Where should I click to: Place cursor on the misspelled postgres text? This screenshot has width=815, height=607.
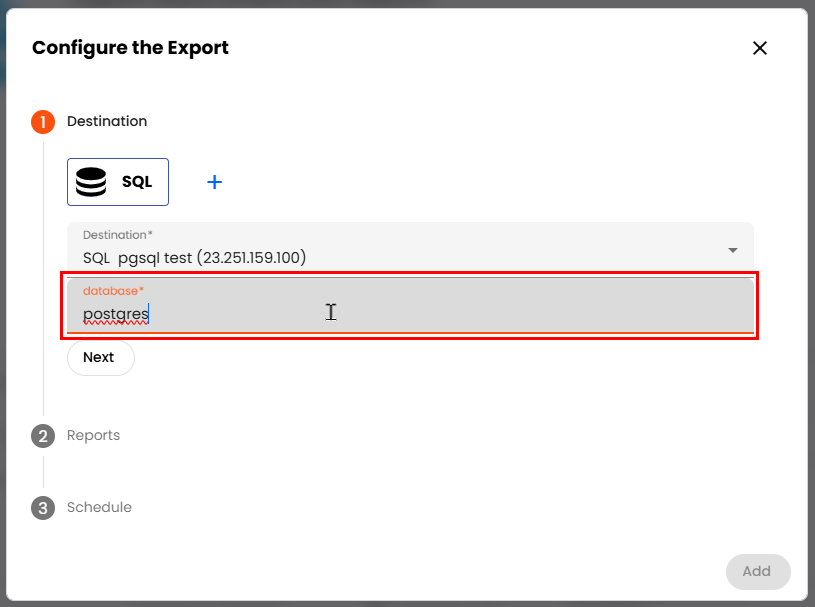point(114,314)
